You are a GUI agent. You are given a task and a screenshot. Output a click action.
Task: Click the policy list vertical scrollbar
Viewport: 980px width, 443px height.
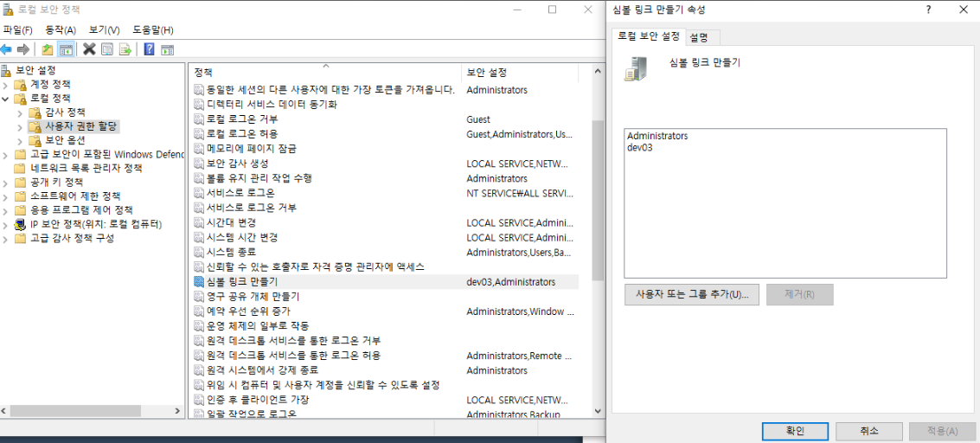click(598, 200)
